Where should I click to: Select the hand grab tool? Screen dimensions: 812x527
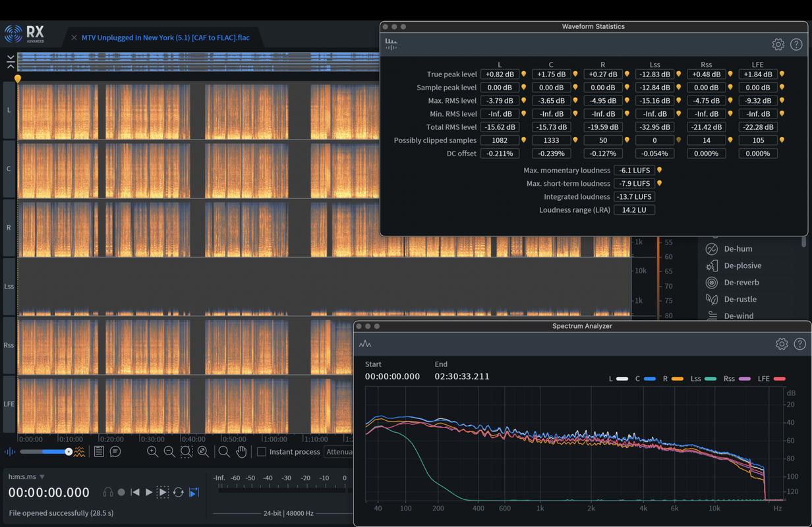(x=241, y=451)
